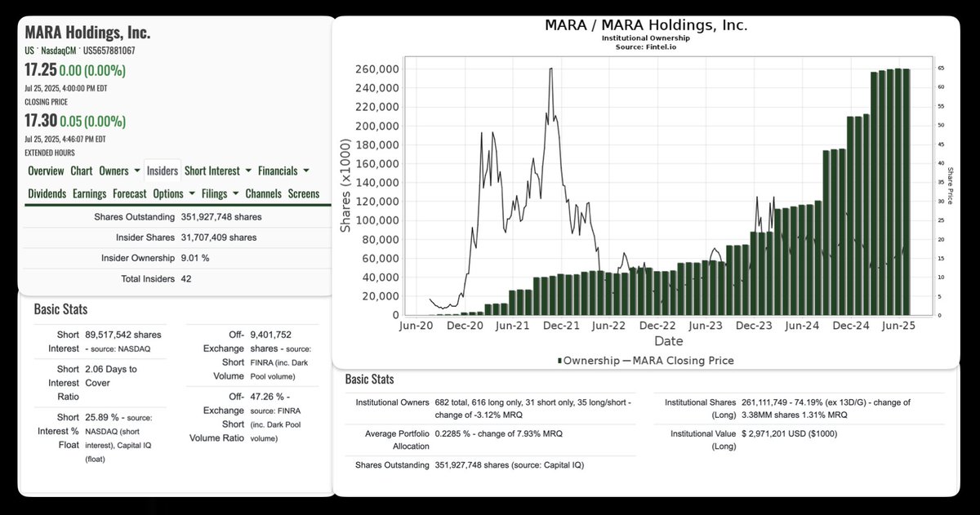Click the Average Portfolio Allocation 0.2285 % value
Image resolution: width=980 pixels, height=515 pixels.
click(x=497, y=433)
